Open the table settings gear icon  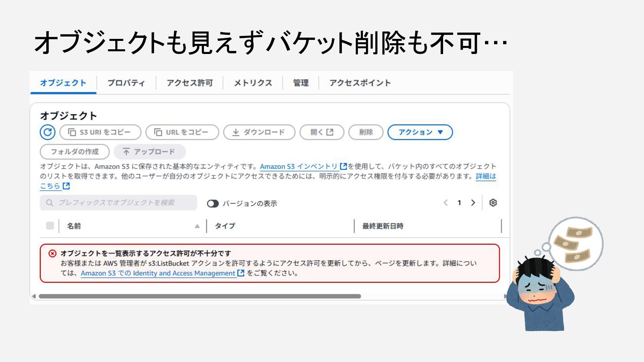point(493,203)
